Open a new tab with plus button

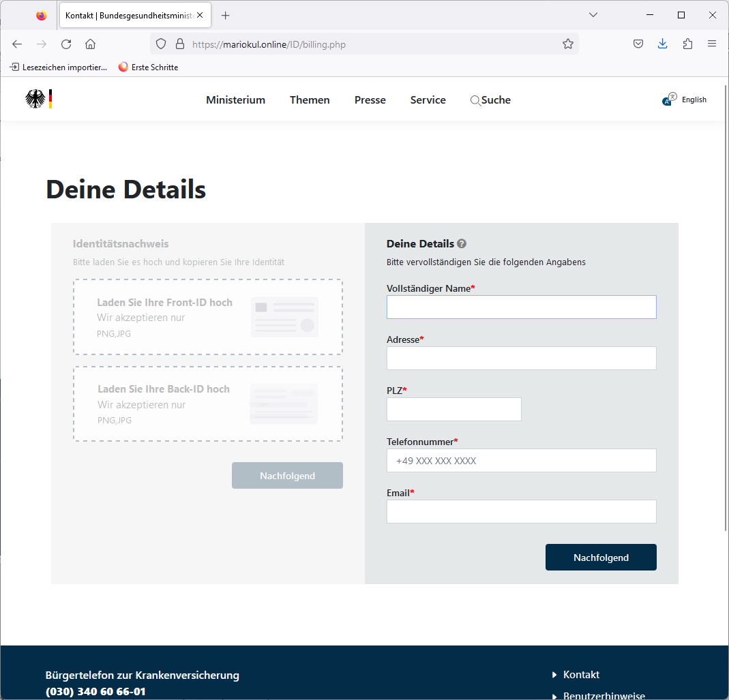pos(226,16)
